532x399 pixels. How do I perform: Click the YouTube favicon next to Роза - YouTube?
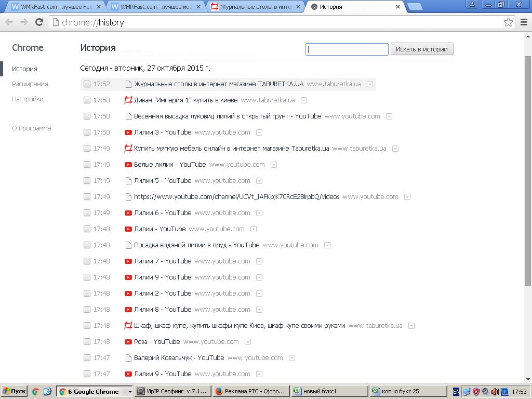pos(128,342)
